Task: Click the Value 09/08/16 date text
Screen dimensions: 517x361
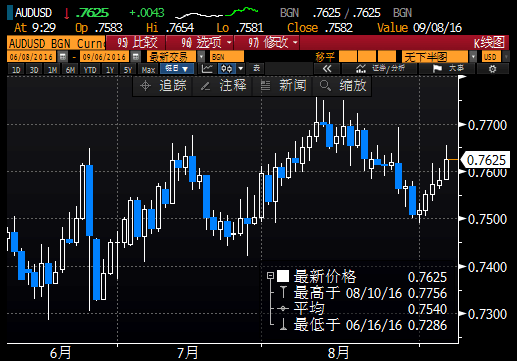Action: [419, 28]
